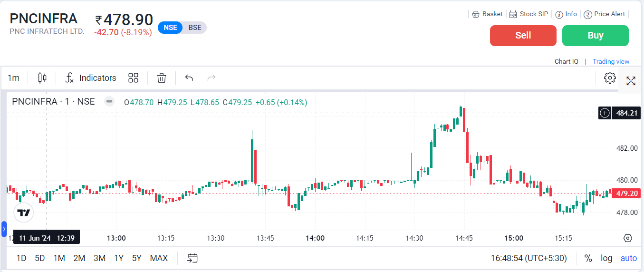The image size is (644, 272).
Task: Click the PNCINFRA · 1 · NSE legend title
Action: tap(53, 102)
